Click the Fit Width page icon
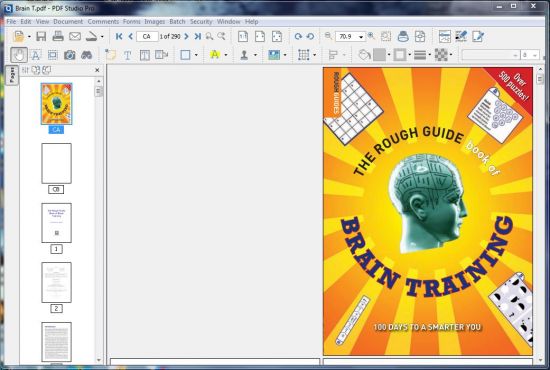This screenshot has width=550, height=370. click(x=260, y=36)
